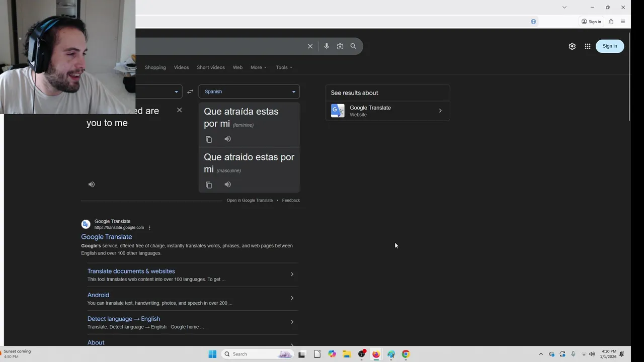Clear the Google search box with the X icon
The image size is (644, 362).
[310, 46]
